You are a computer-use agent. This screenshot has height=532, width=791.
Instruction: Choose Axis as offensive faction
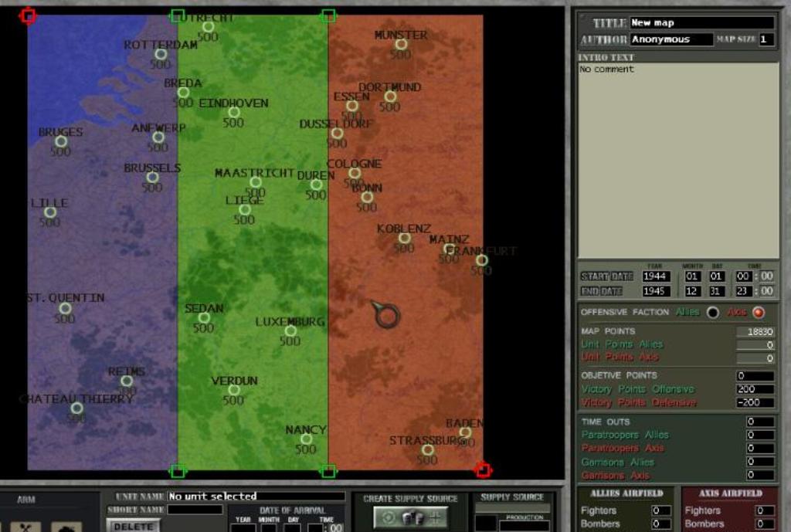(x=758, y=313)
